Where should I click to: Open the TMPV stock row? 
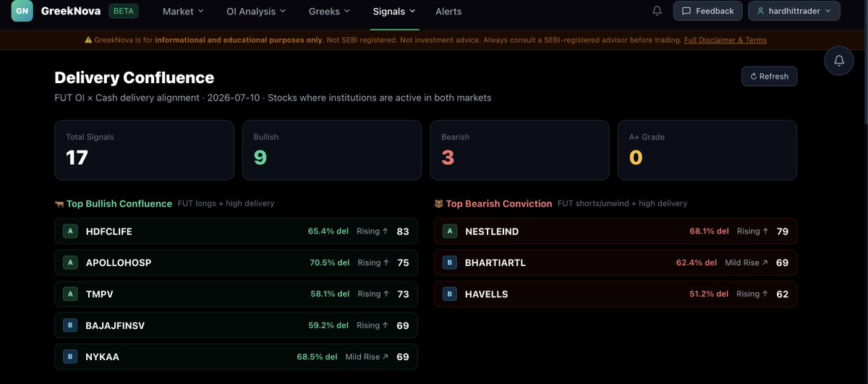point(236,294)
